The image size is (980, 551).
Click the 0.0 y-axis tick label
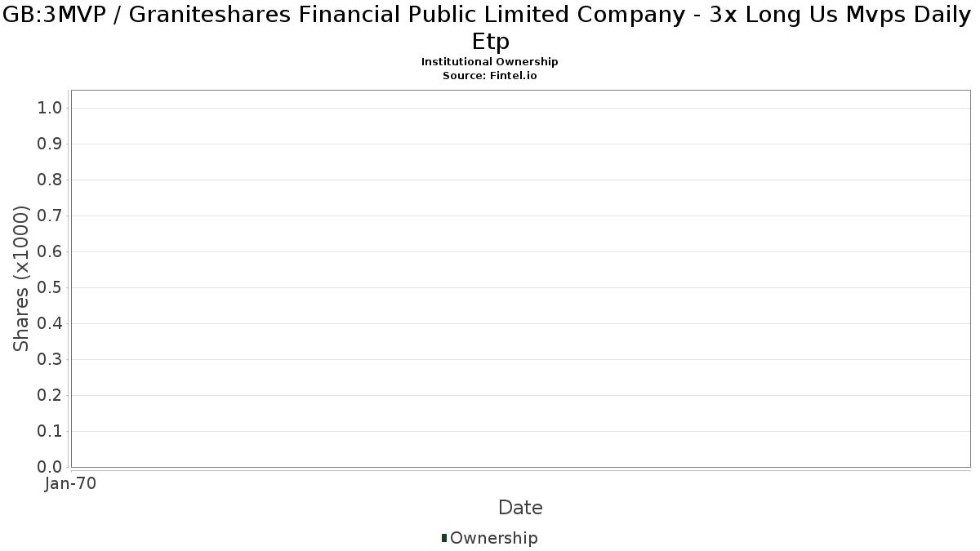tap(50, 467)
